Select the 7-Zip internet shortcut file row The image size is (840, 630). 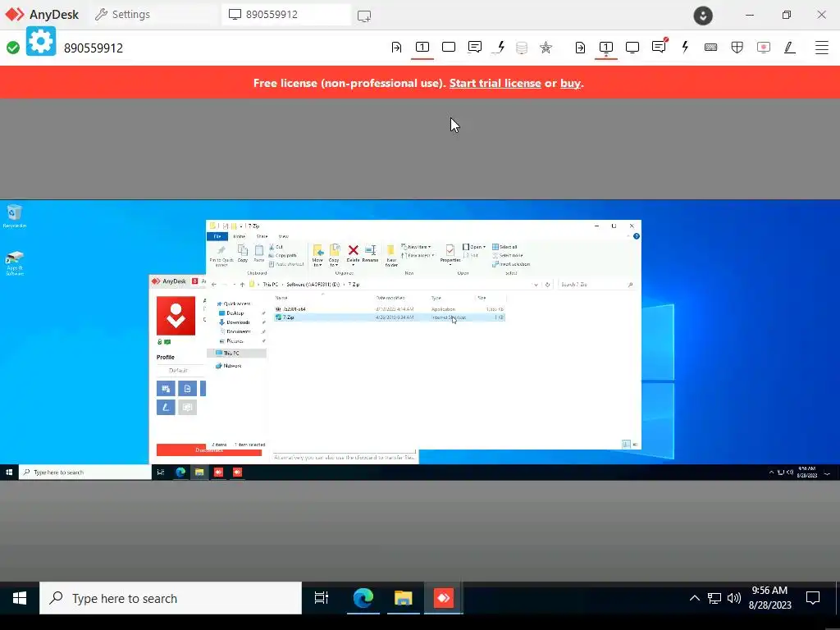click(390, 317)
